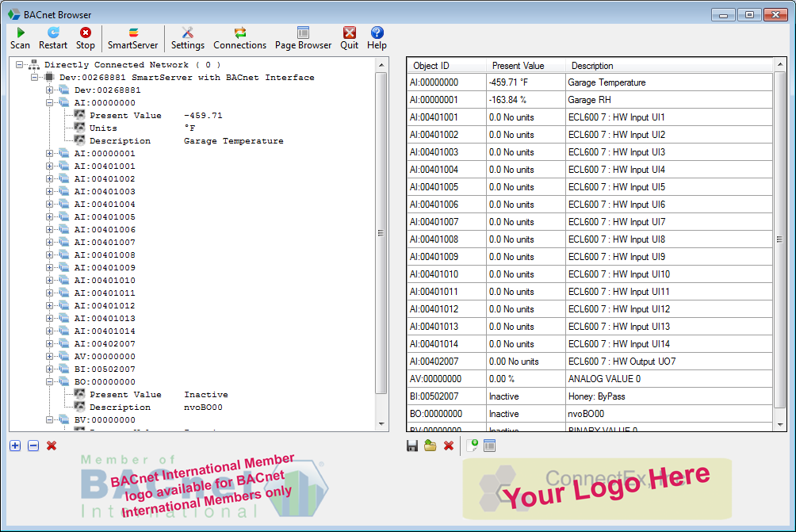Viewport: 796px width, 532px height.
Task: Click the tree panel scroll down arrow
Action: (381, 424)
